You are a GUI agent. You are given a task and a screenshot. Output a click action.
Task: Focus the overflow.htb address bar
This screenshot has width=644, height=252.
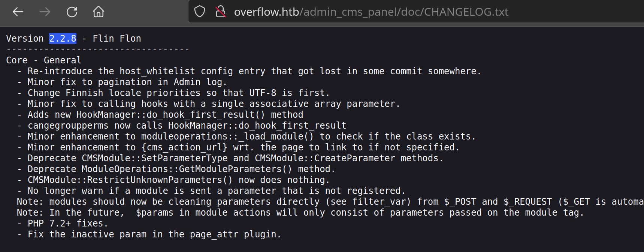pos(371,12)
